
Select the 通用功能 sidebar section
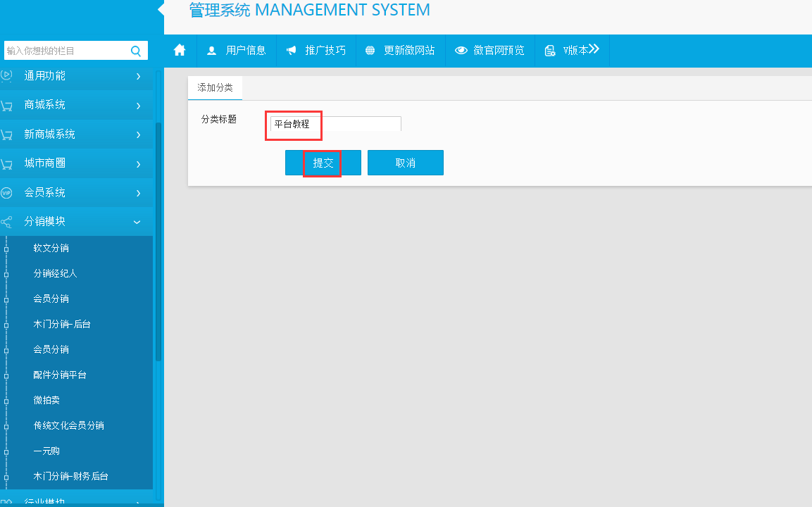77,76
